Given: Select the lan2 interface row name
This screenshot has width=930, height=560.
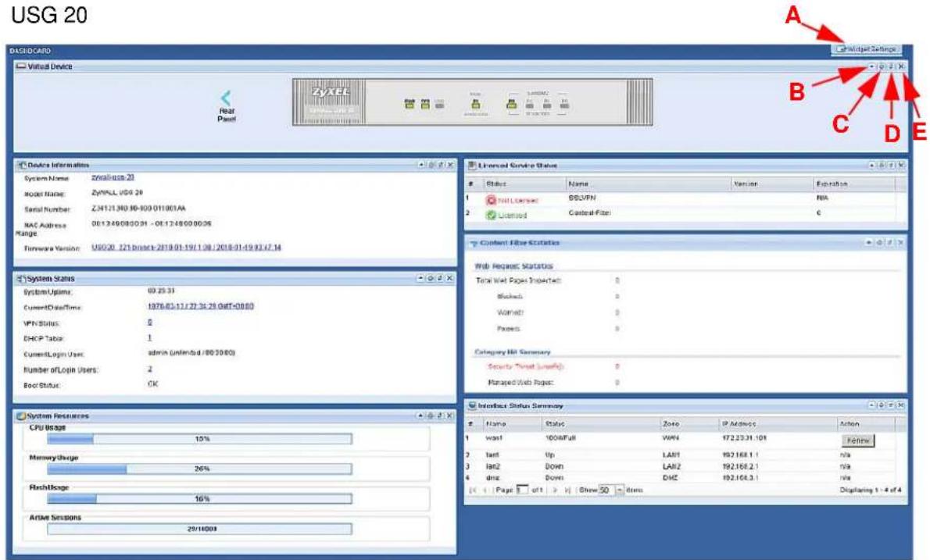Looking at the screenshot, I should click(x=492, y=467).
